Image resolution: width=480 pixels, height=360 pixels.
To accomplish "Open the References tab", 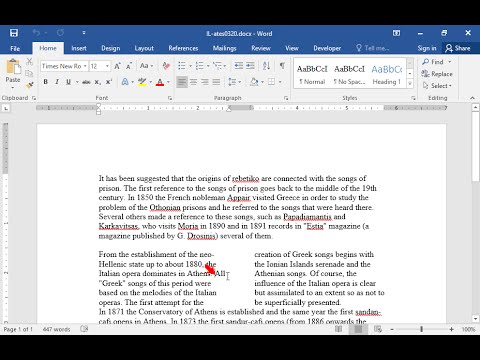I will (183, 48).
